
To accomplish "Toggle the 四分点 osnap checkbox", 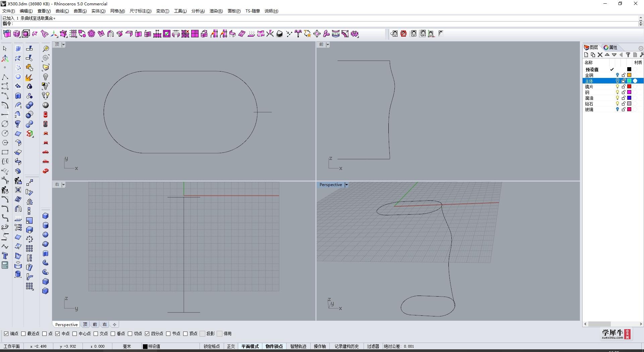I will click(147, 334).
